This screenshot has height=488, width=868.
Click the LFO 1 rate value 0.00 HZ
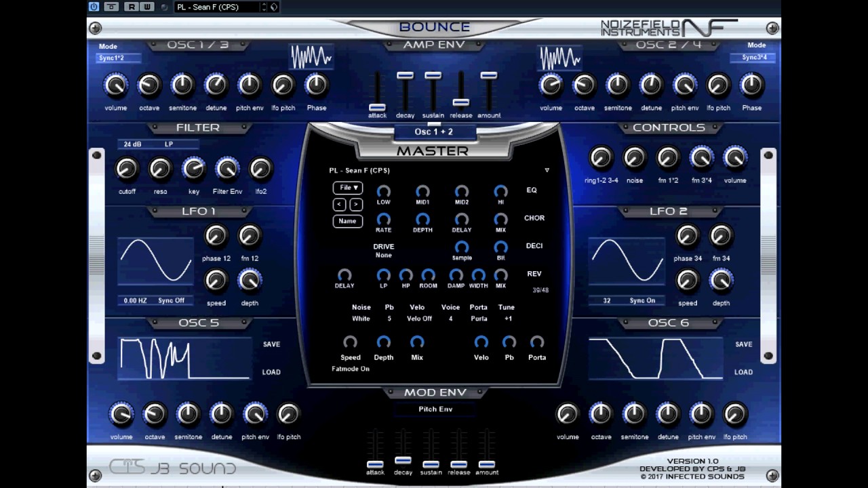[x=136, y=300]
